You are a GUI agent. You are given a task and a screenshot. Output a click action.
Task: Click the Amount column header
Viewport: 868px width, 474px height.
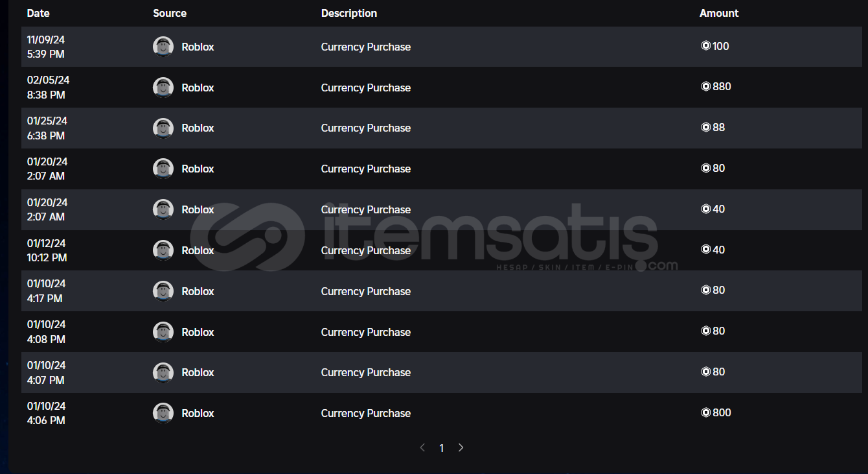click(719, 13)
